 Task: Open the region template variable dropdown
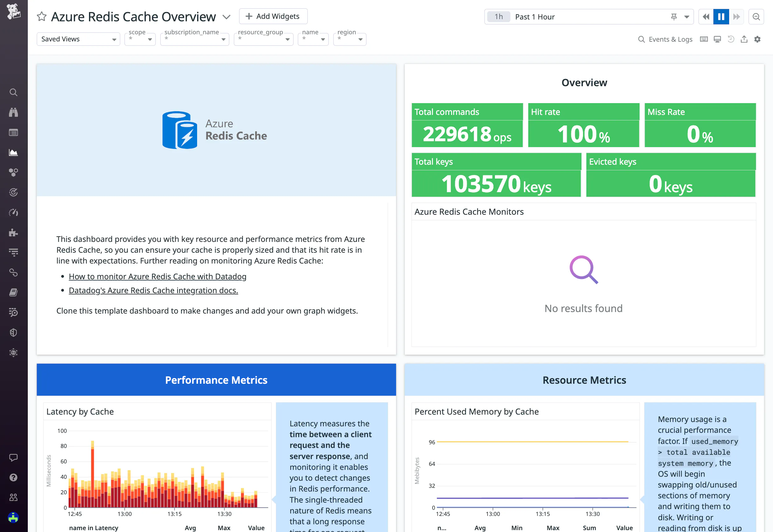coord(349,39)
